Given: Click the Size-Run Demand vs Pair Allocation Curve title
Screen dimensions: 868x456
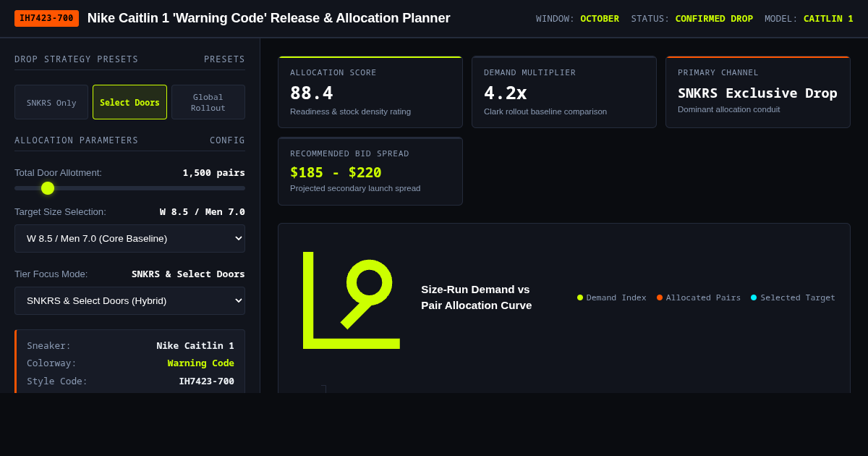Looking at the screenshot, I should click(x=477, y=297).
